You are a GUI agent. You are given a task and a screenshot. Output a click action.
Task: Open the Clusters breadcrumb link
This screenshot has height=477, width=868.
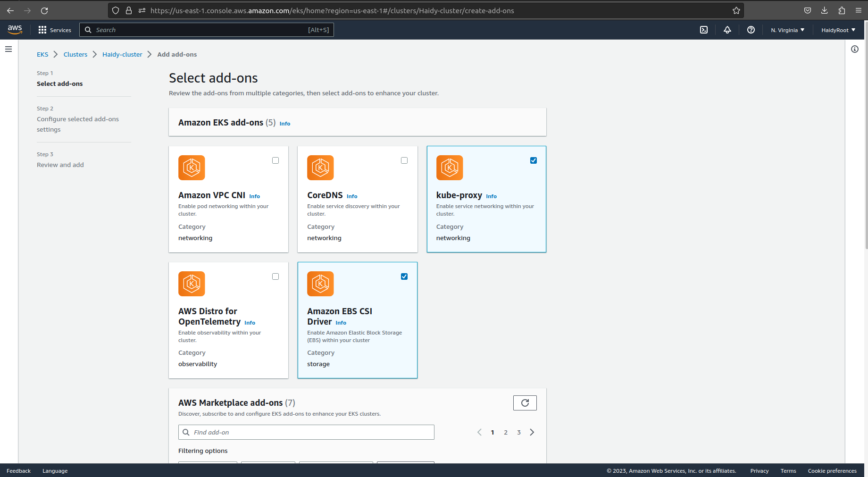tap(75, 54)
